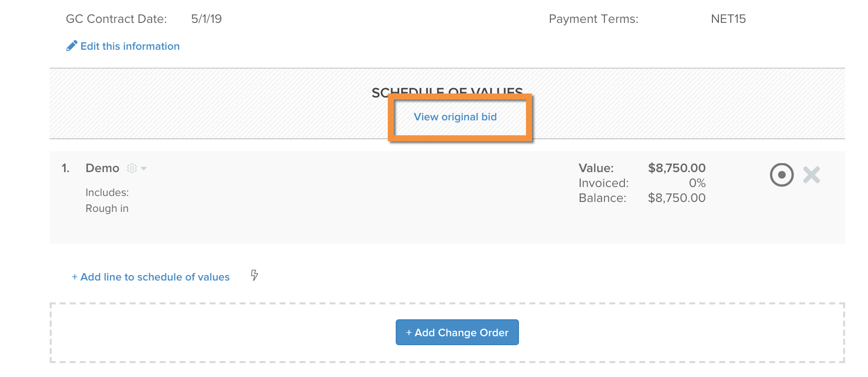Expand the dropdown caret beside Demo's gear

(144, 169)
